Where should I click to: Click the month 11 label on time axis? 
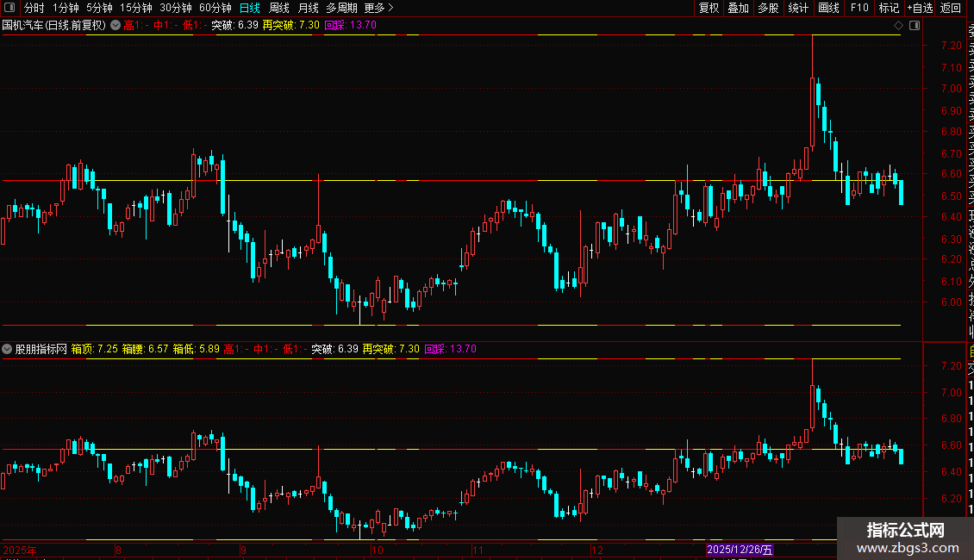coord(477,550)
